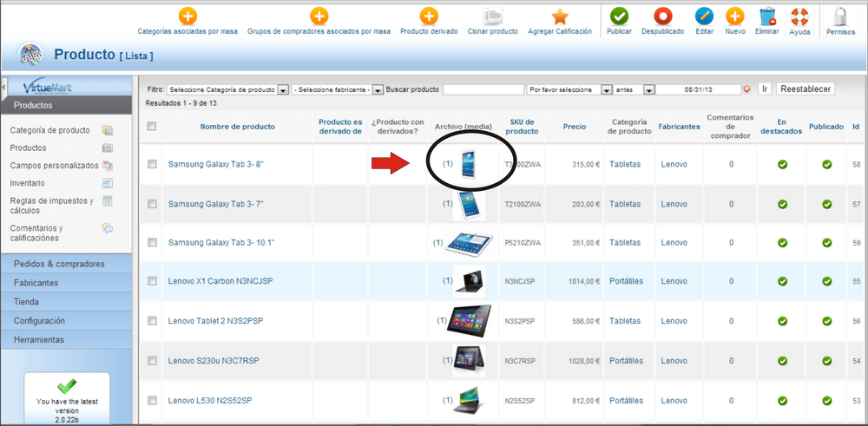Open the Editar pencil tool
Screen dimensions: 868x426
[704, 16]
